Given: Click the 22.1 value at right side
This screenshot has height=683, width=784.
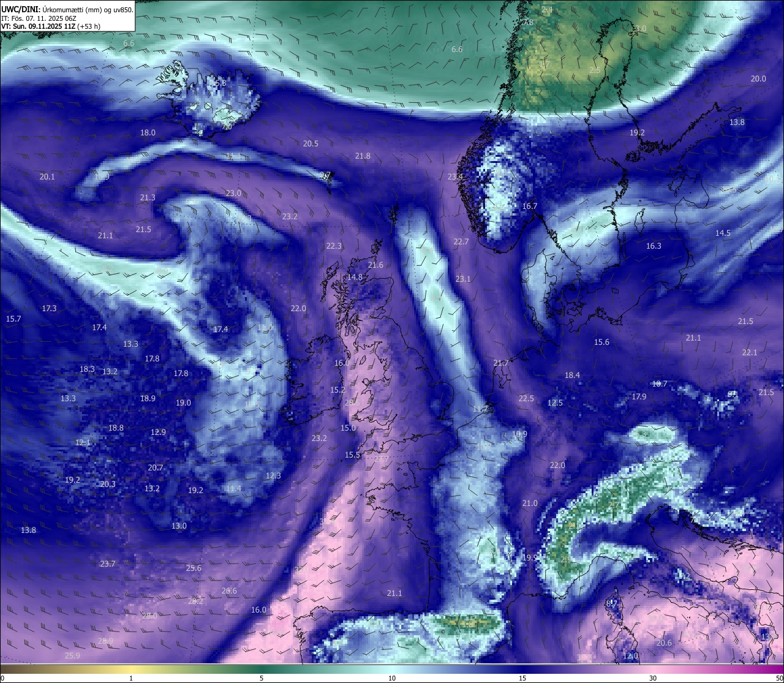Looking at the screenshot, I should 750,352.
